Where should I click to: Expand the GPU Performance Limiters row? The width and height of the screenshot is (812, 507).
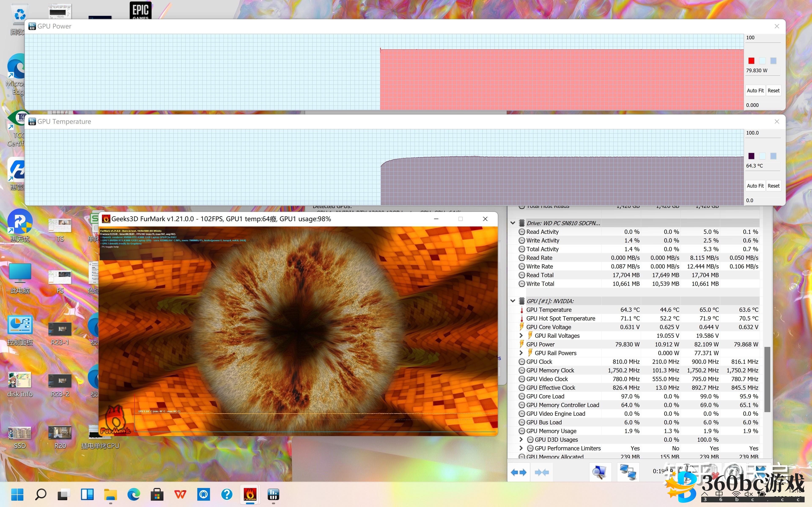[x=521, y=448]
